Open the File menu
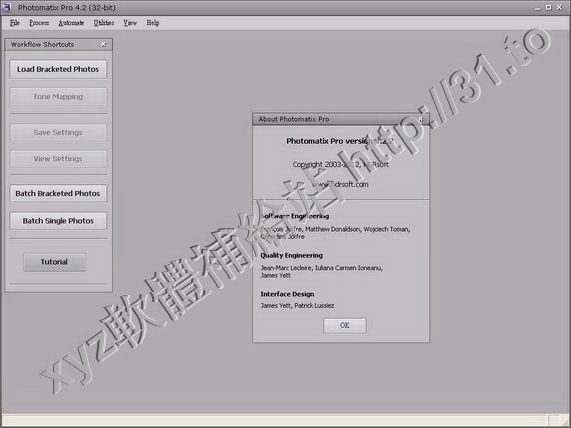The height and width of the screenshot is (428, 571). pyautogui.click(x=15, y=23)
